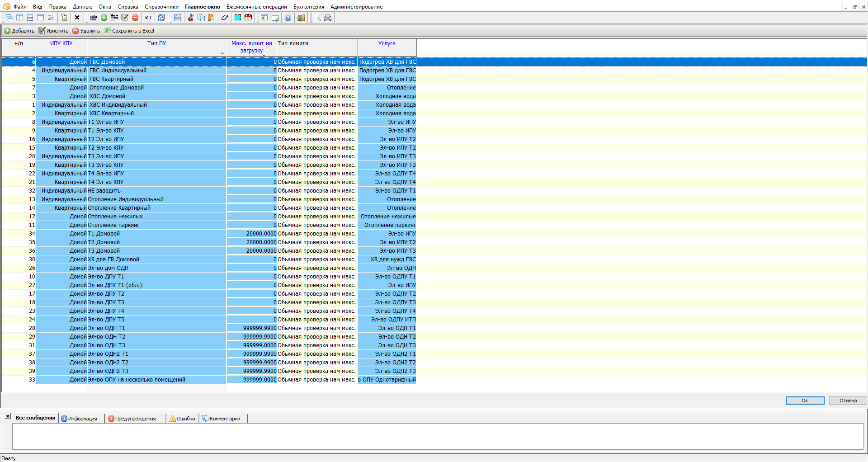Open the Данные menu
The width and height of the screenshot is (868, 462).
[x=82, y=7]
